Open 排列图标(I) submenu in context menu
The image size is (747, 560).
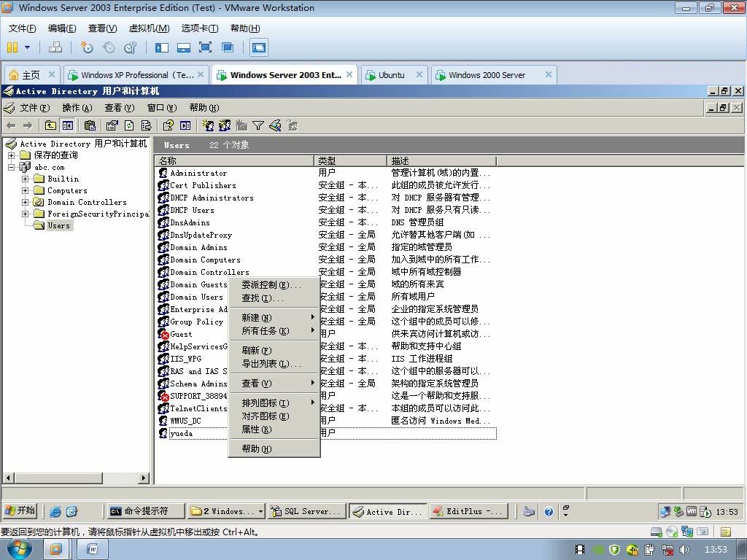tap(274, 402)
